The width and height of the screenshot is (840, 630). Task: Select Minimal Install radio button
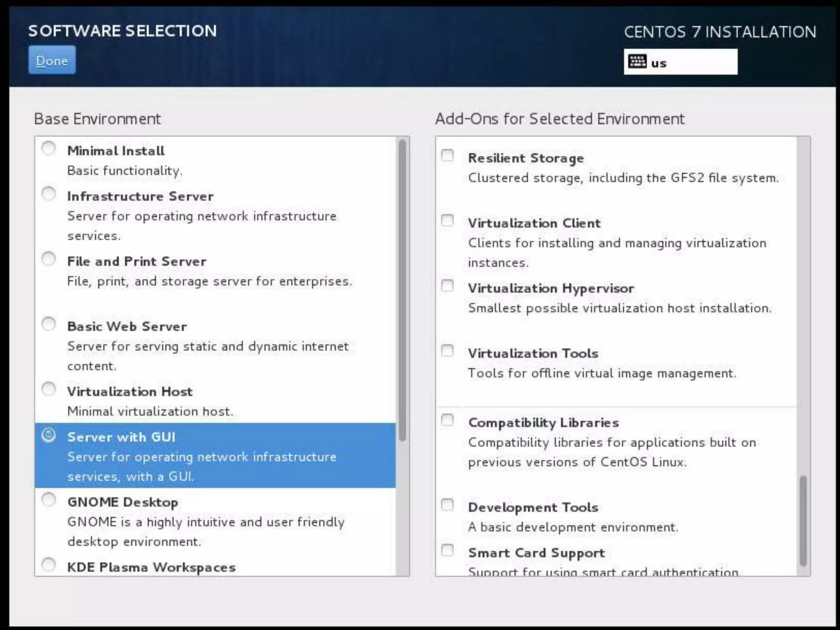coord(49,148)
